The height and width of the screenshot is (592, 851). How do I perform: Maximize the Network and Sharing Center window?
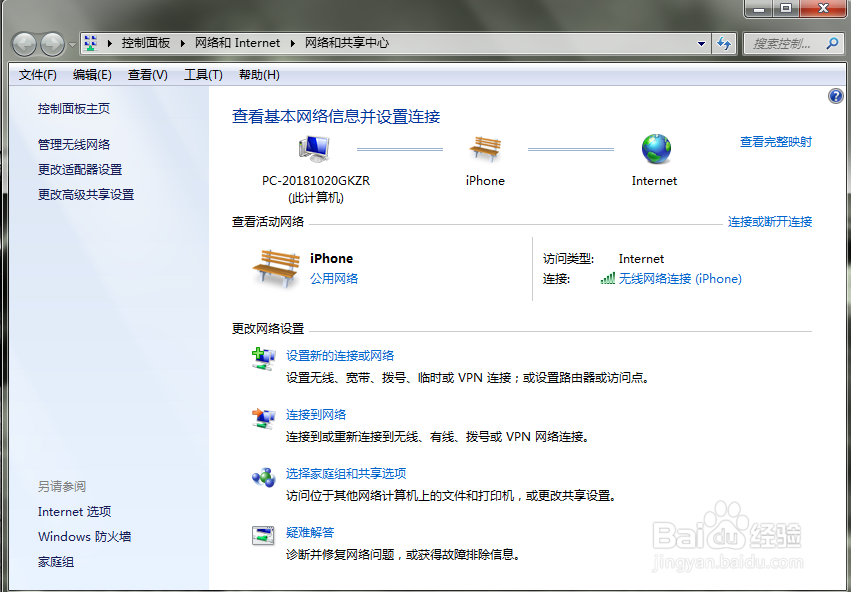coord(786,8)
